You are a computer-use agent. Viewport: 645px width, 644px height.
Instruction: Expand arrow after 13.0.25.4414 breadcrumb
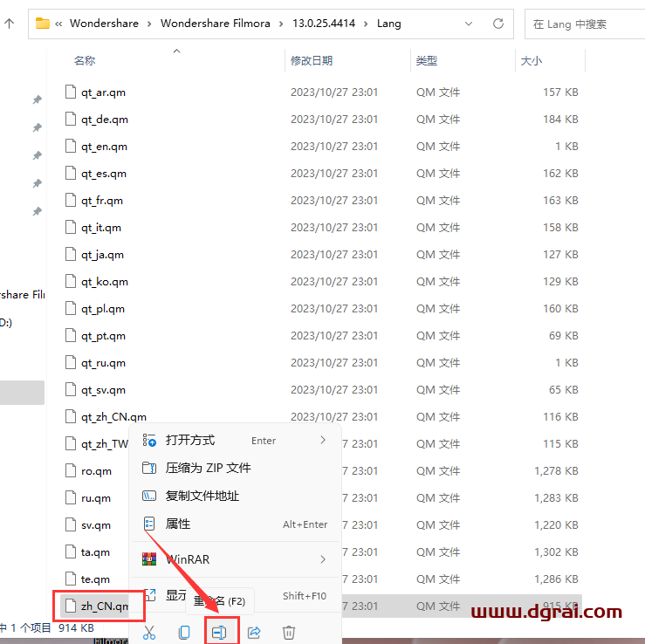click(366, 24)
